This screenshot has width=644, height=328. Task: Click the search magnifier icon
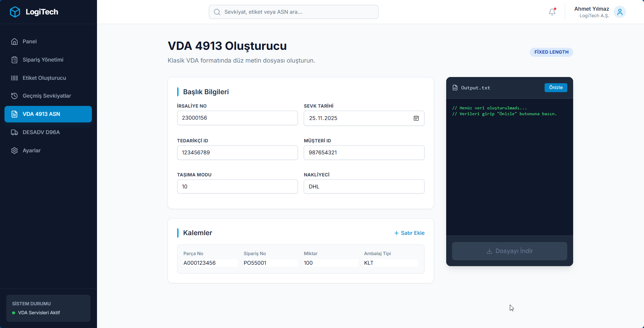coord(217,12)
